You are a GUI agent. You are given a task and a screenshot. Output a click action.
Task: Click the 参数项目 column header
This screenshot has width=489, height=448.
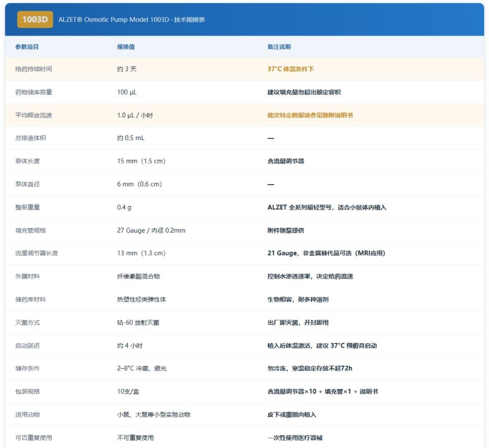pyautogui.click(x=28, y=47)
